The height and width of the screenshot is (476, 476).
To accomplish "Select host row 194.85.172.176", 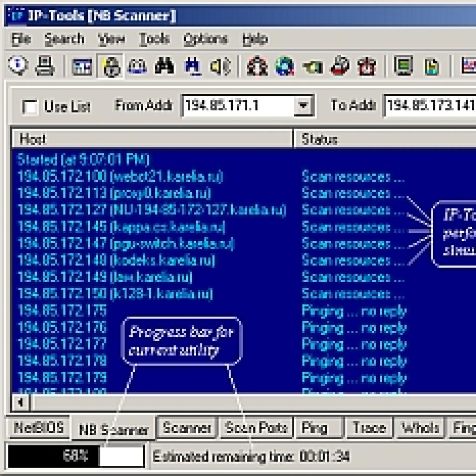I will point(62,327).
